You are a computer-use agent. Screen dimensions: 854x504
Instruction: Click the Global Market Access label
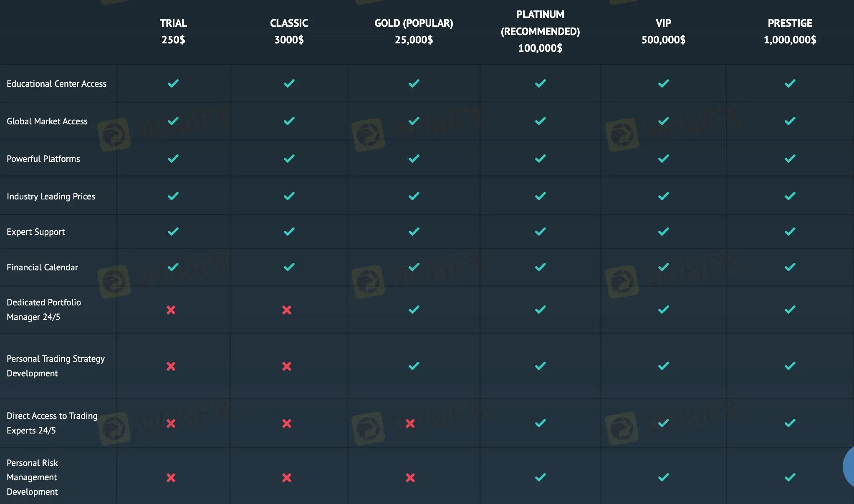click(47, 121)
